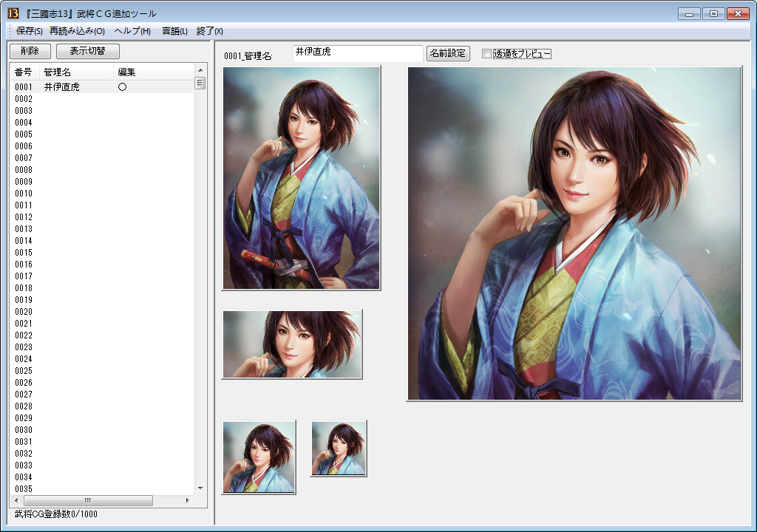Select row 0017 in the list
Image resolution: width=757 pixels, height=532 pixels.
pyautogui.click(x=102, y=276)
